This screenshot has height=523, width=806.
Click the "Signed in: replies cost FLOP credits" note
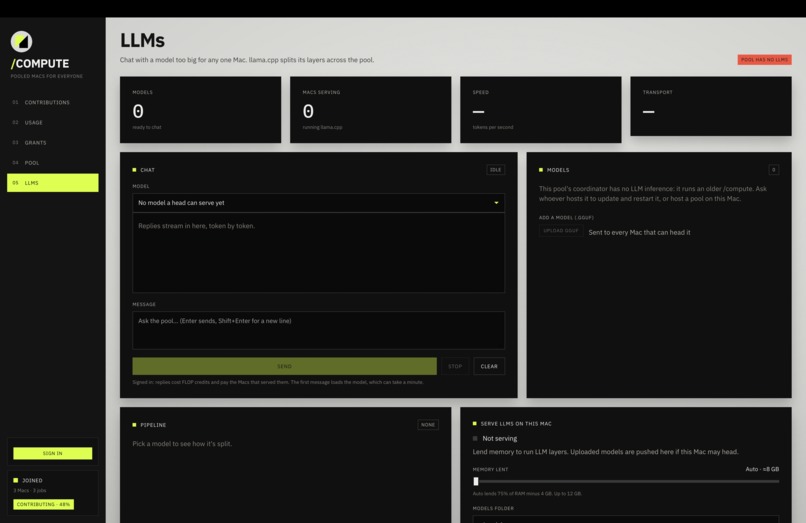point(278,382)
